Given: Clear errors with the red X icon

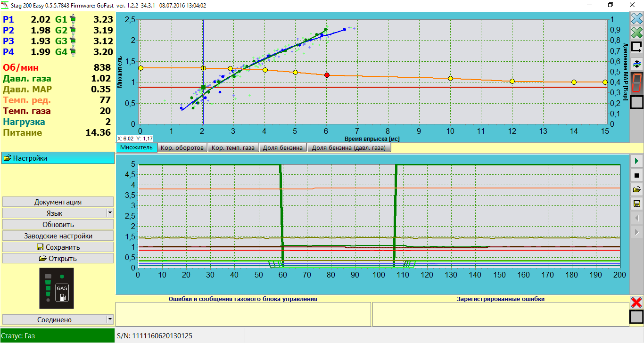Looking at the screenshot, I should [636, 302].
